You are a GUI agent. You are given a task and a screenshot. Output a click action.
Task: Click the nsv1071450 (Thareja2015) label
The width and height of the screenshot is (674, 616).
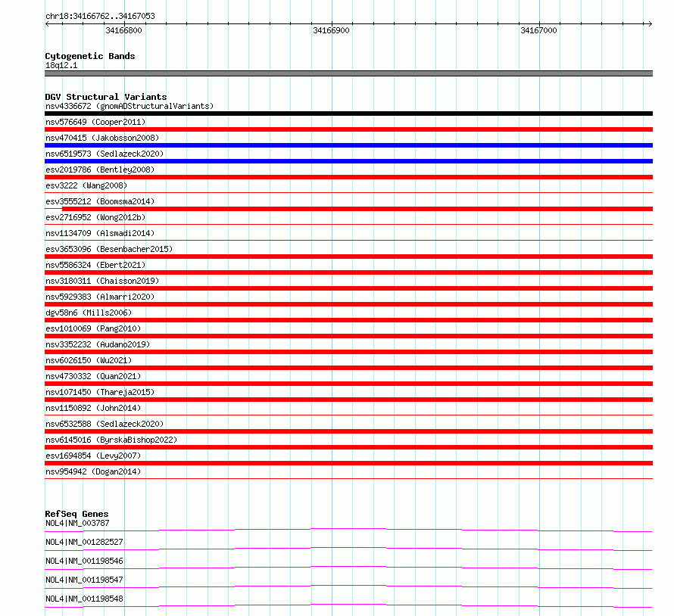100,392
